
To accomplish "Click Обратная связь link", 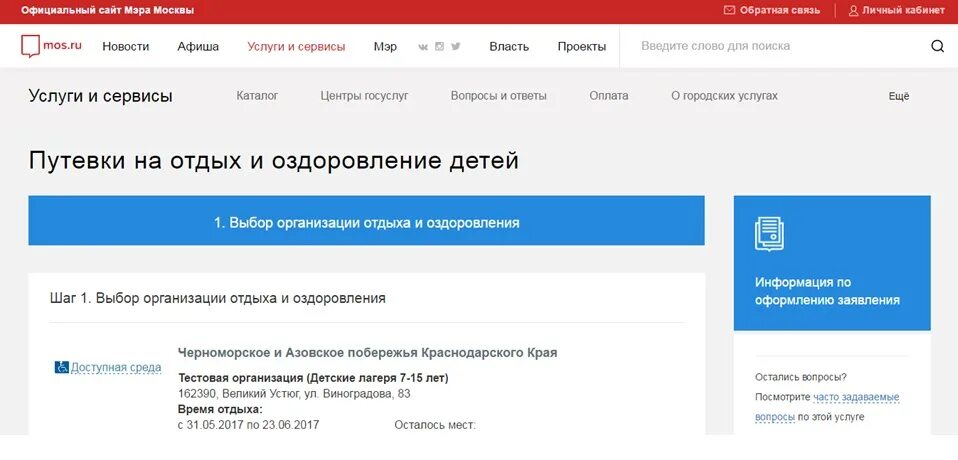I will click(x=780, y=10).
